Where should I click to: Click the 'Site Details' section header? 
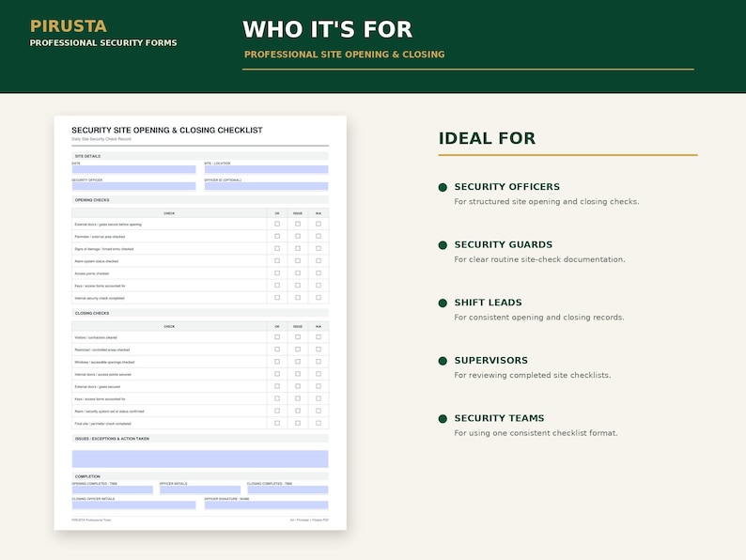tap(200, 156)
